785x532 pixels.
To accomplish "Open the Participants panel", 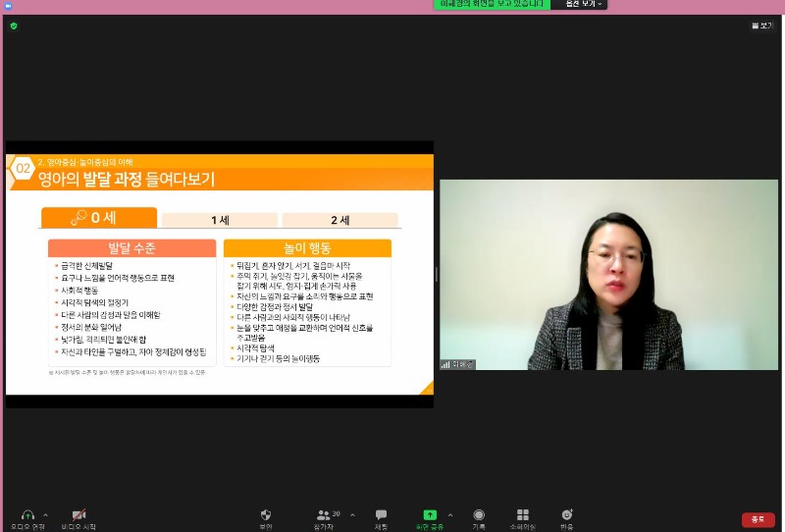I will click(x=323, y=515).
